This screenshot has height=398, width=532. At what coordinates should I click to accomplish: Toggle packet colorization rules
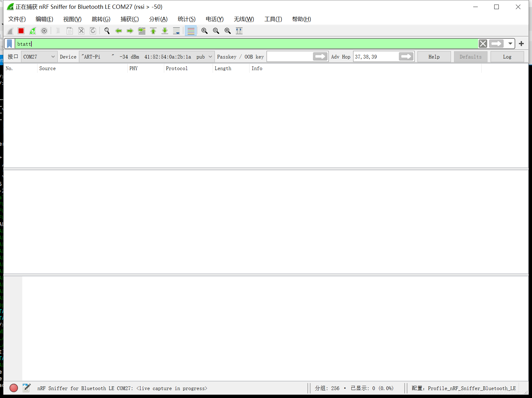191,31
